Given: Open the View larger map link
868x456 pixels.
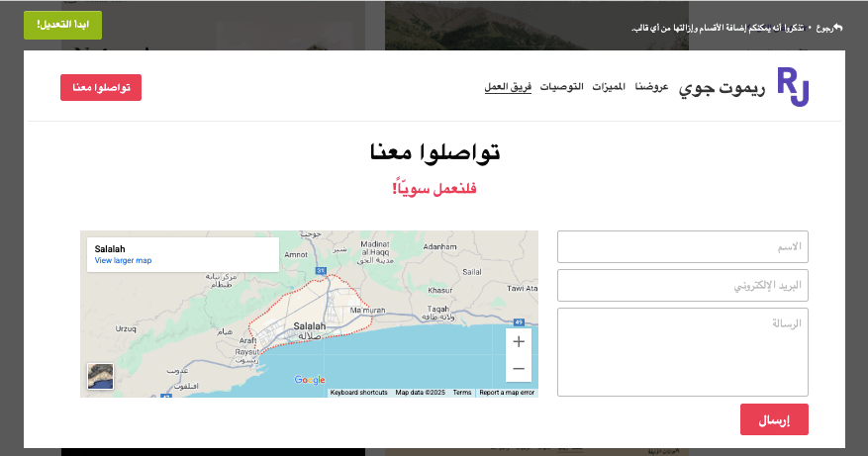Looking at the screenshot, I should pyautogui.click(x=123, y=261).
